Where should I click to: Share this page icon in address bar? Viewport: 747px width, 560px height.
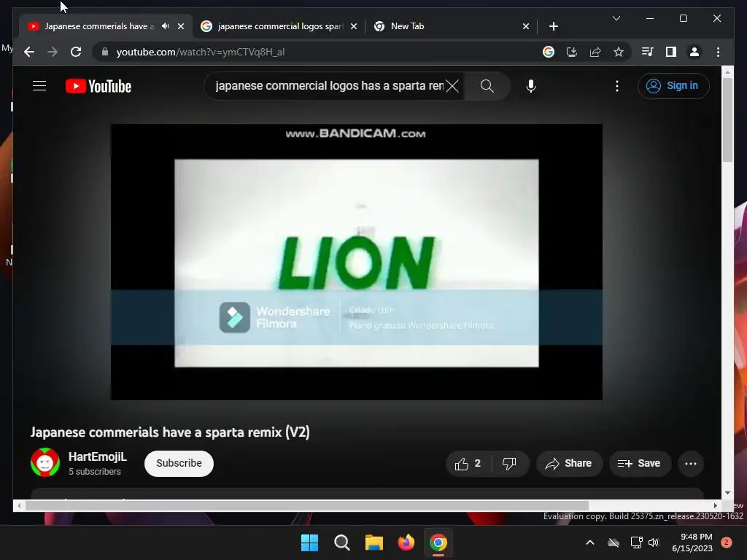pos(595,52)
